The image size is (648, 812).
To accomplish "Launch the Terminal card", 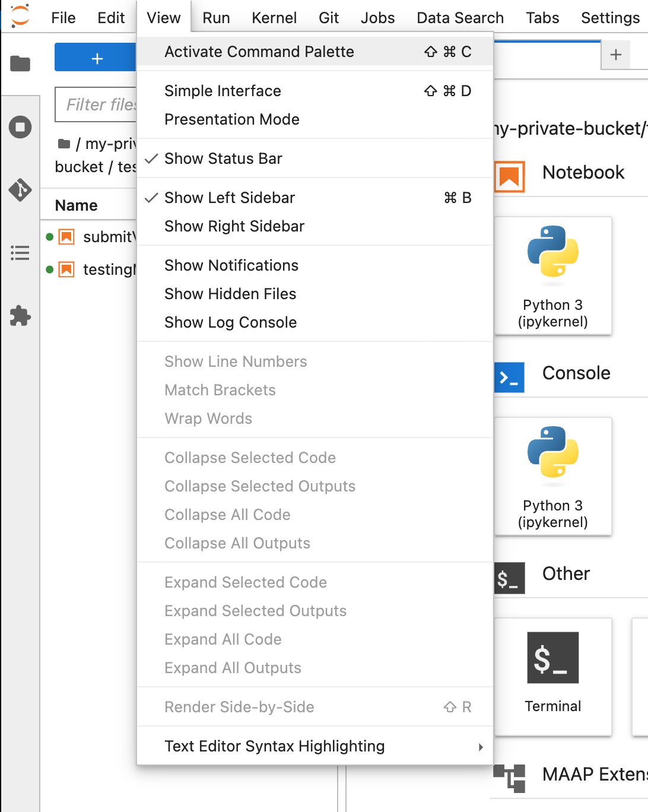I will tap(552, 677).
